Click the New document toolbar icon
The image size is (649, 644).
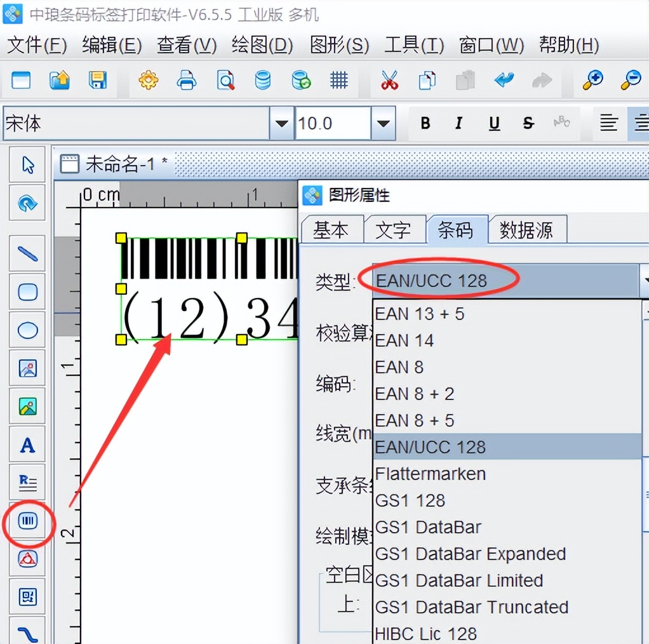[21, 80]
